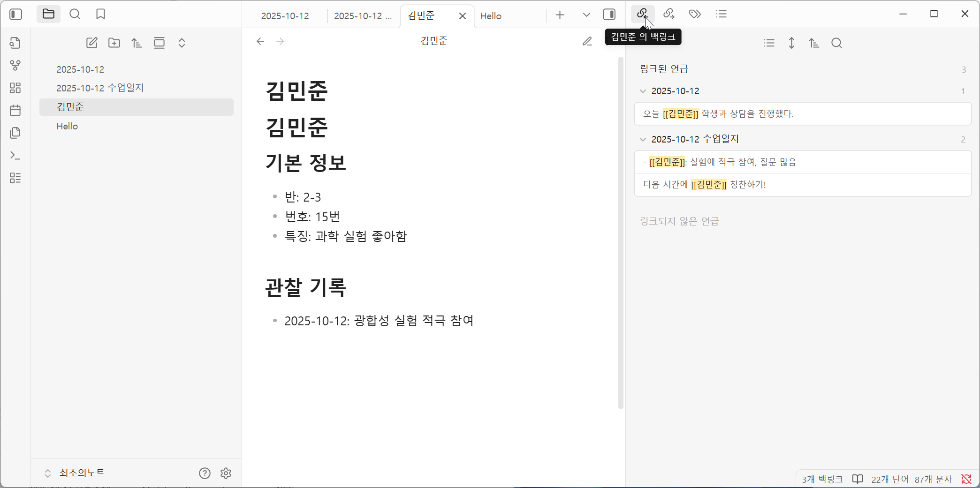Switch to the Hello tab
The height and width of the screenshot is (488, 980).
(491, 16)
